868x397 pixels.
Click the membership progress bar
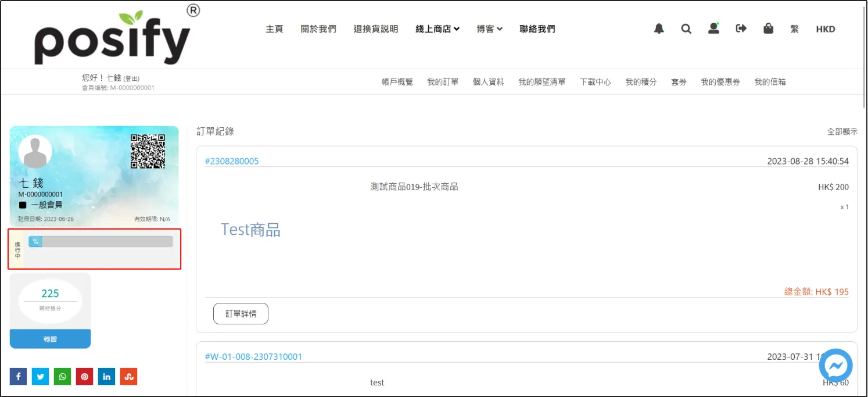[101, 242]
